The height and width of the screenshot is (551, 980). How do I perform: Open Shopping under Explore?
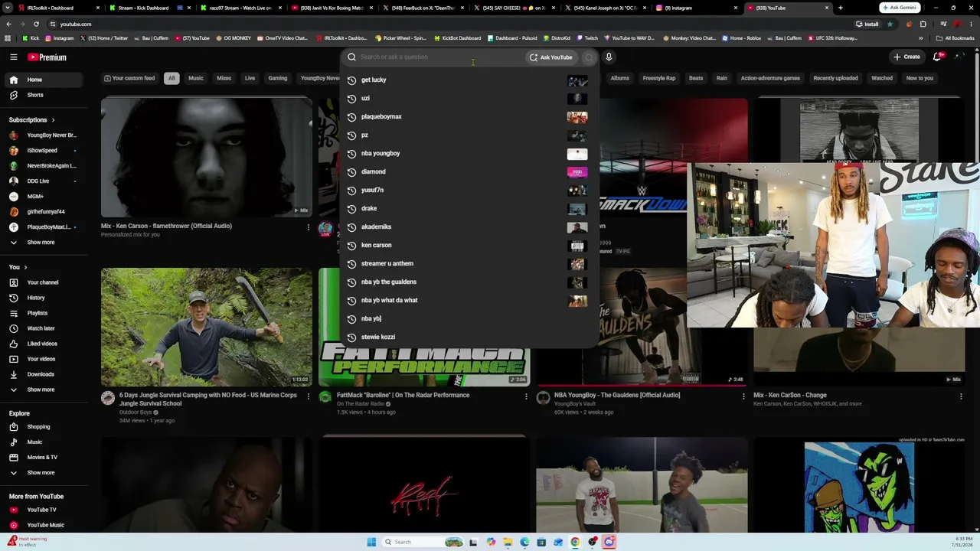[44, 427]
